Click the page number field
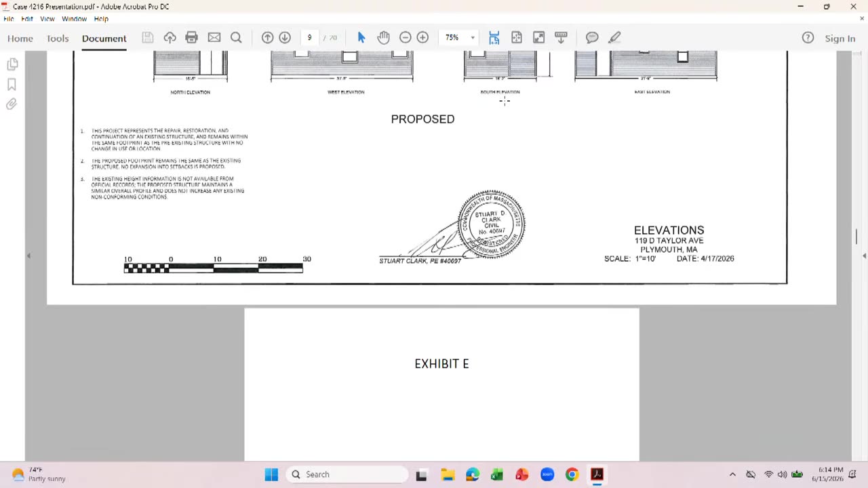Image resolution: width=868 pixels, height=488 pixels. [309, 37]
